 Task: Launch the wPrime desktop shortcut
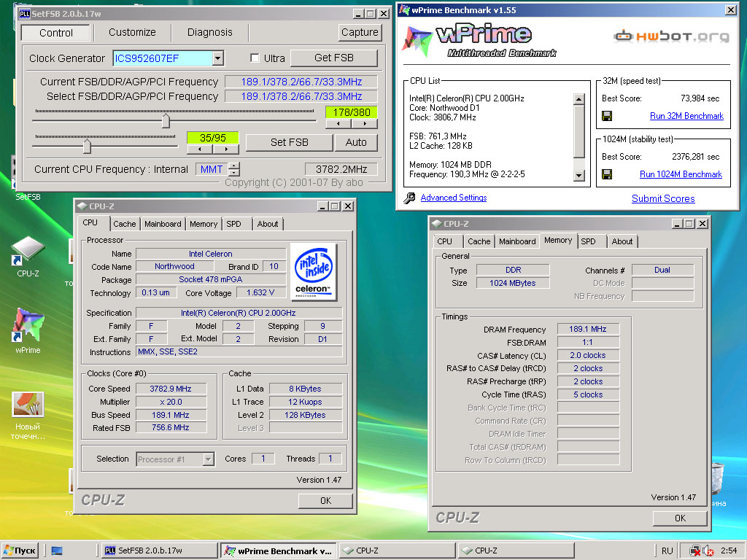(x=28, y=330)
